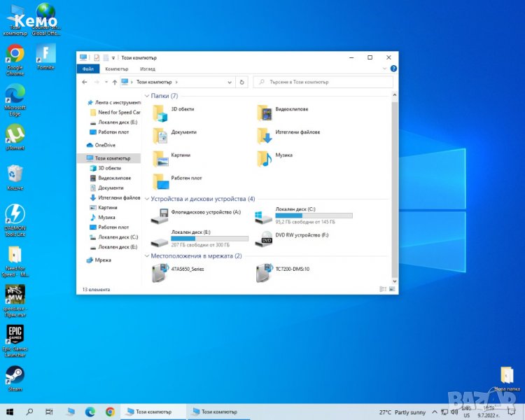The width and height of the screenshot is (525, 420).
Task: Select OneDrive in the navigation pane
Action: tap(105, 145)
